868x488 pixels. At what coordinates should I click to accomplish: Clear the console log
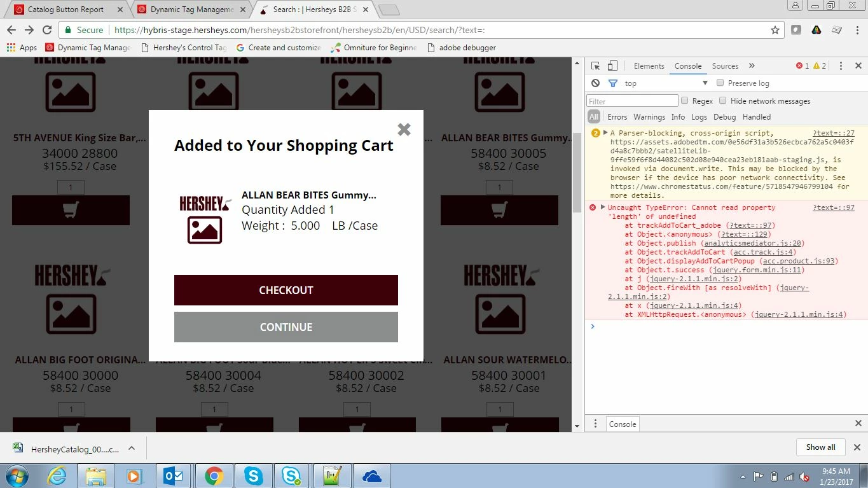click(595, 83)
